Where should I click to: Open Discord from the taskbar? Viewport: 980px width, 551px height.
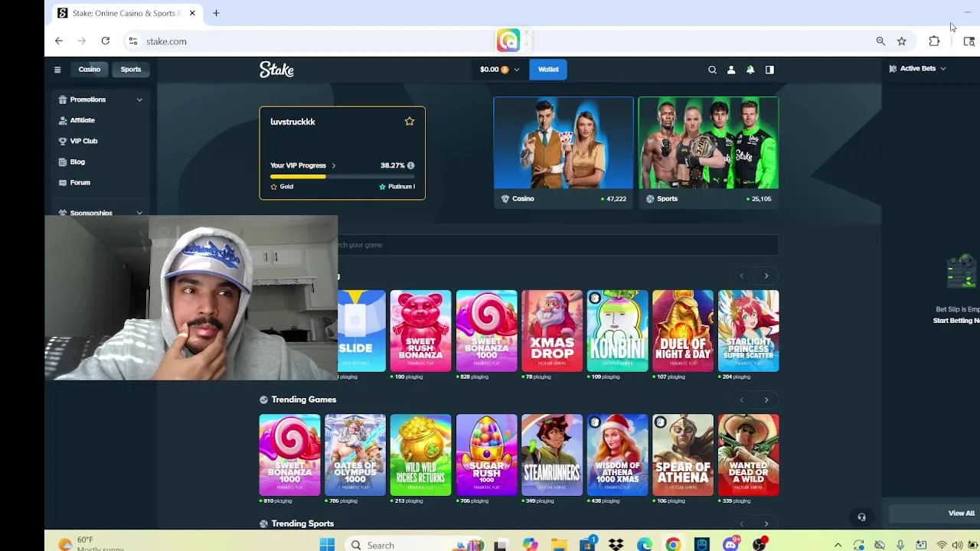(x=731, y=545)
